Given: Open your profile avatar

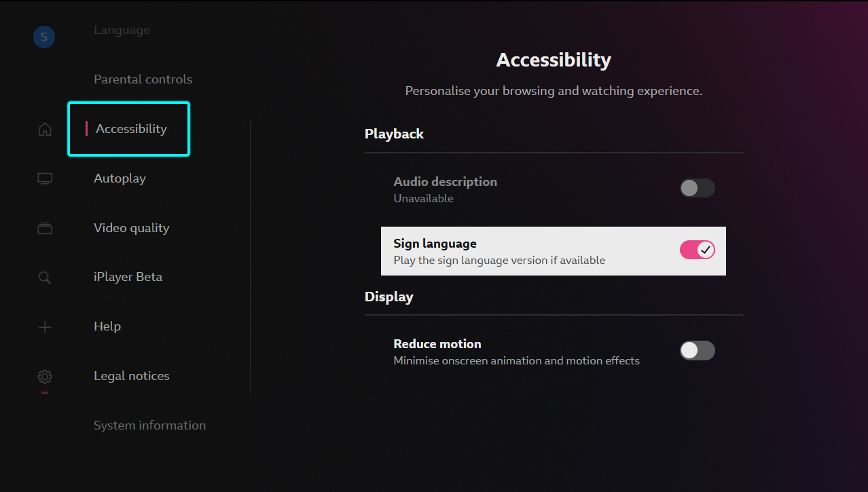Looking at the screenshot, I should tap(43, 37).
